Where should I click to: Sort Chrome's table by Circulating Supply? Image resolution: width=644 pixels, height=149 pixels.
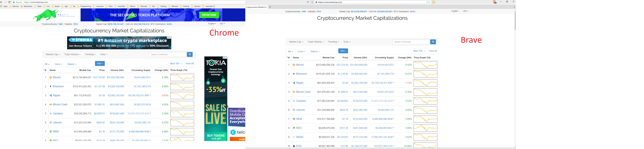click(x=141, y=70)
